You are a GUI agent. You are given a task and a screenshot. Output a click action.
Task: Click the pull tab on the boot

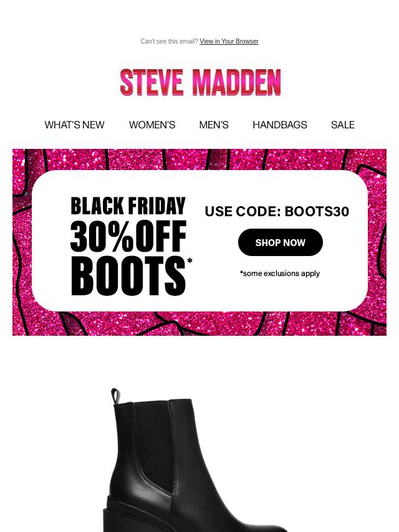[x=115, y=396]
